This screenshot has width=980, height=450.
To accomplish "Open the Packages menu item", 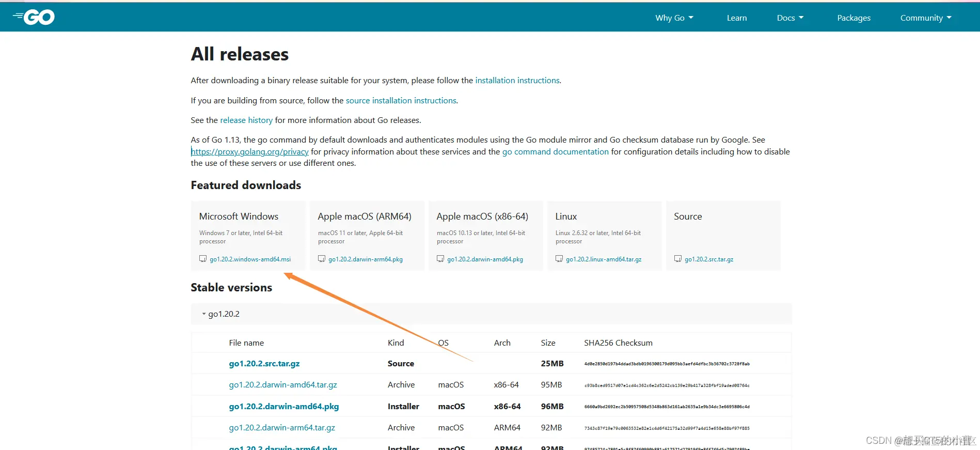I will [x=853, y=18].
